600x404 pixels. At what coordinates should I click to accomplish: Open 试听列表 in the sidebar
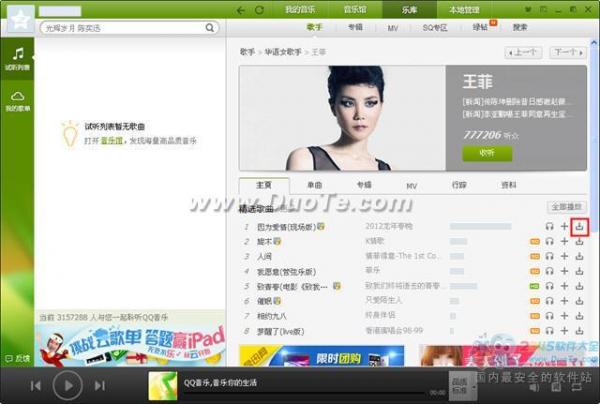point(18,58)
